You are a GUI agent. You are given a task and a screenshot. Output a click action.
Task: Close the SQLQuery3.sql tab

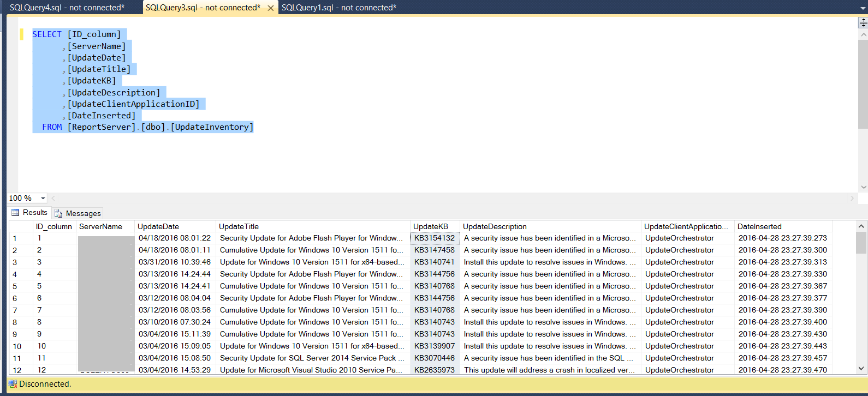point(271,8)
